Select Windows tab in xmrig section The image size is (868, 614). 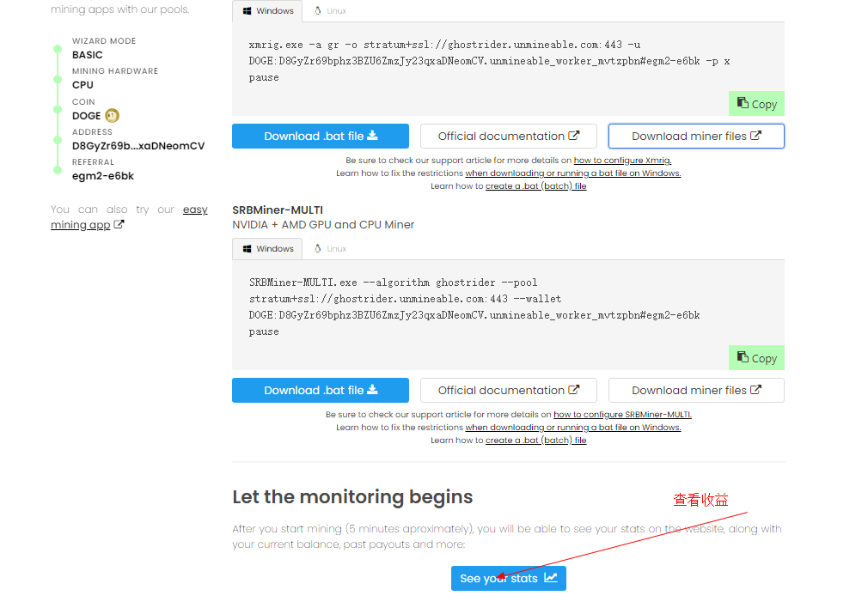coord(267,11)
